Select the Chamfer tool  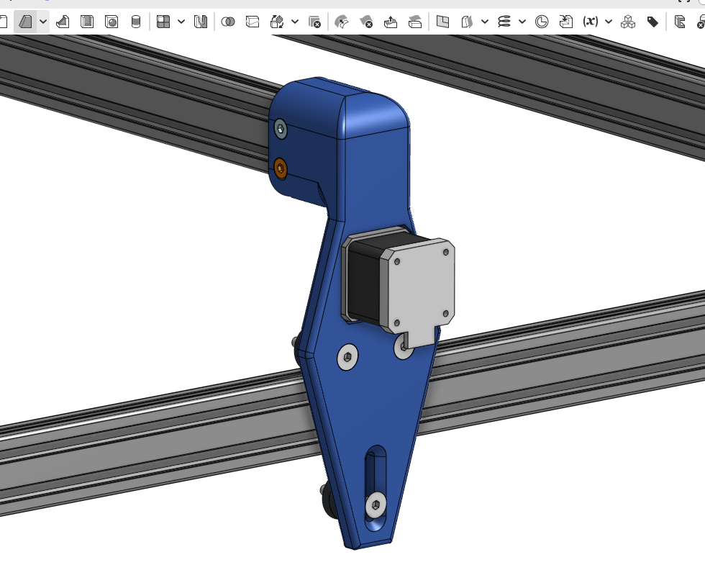[x=25, y=22]
